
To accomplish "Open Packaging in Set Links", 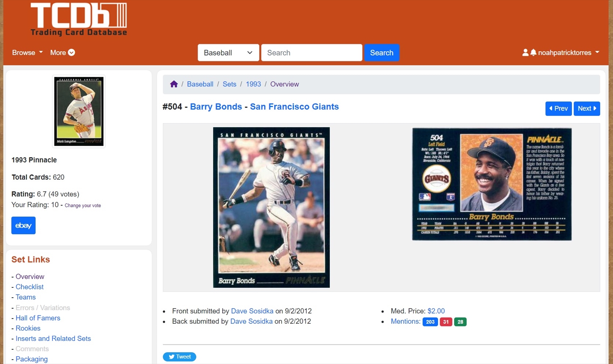I will pyautogui.click(x=32, y=359).
